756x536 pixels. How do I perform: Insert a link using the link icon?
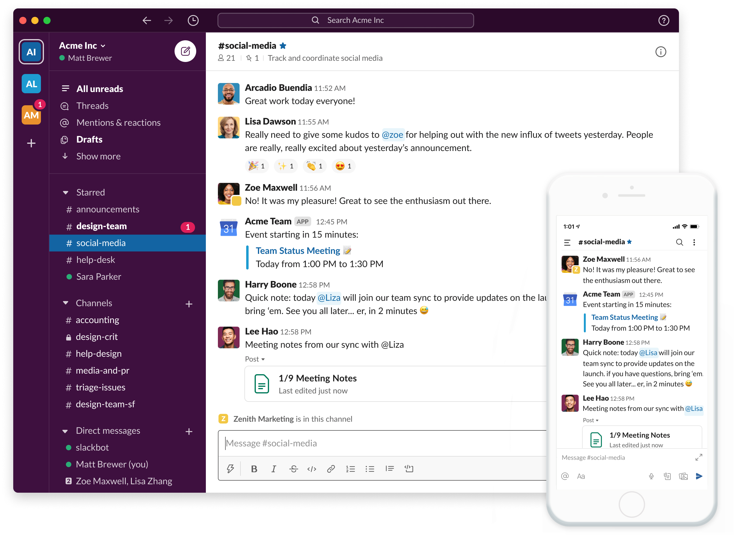point(331,468)
